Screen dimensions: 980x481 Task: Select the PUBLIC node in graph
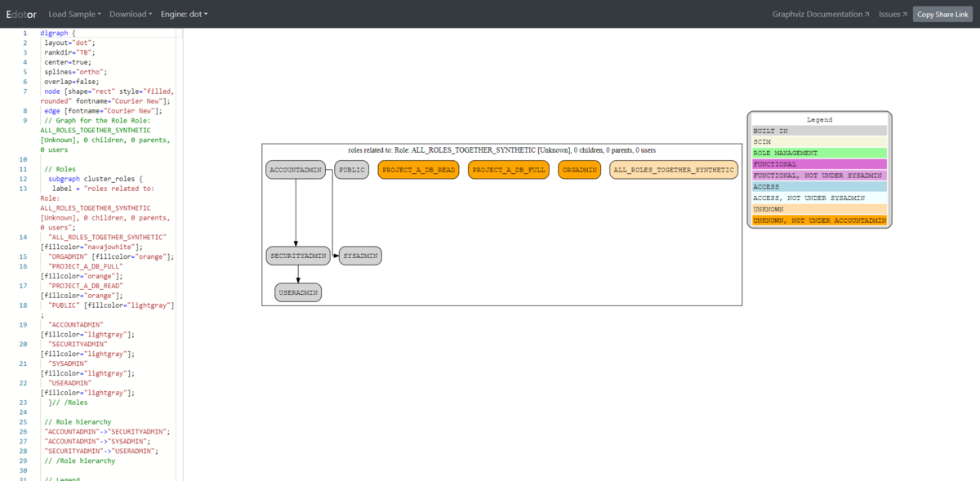tap(352, 170)
